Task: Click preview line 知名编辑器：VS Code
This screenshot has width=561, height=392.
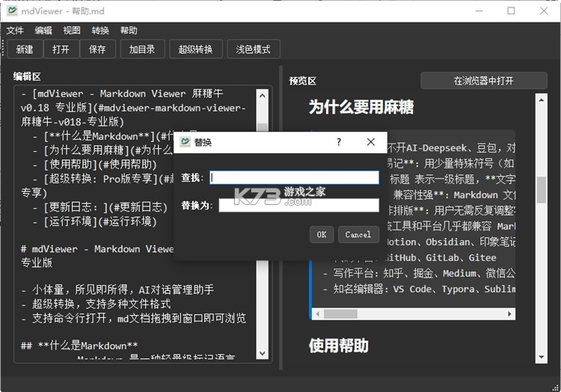Action: pos(419,289)
